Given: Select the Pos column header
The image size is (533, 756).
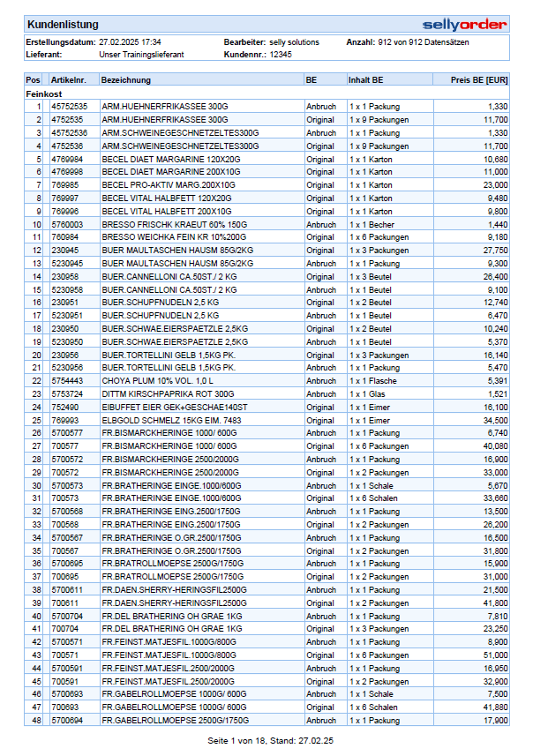Looking at the screenshot, I should click(33, 80).
